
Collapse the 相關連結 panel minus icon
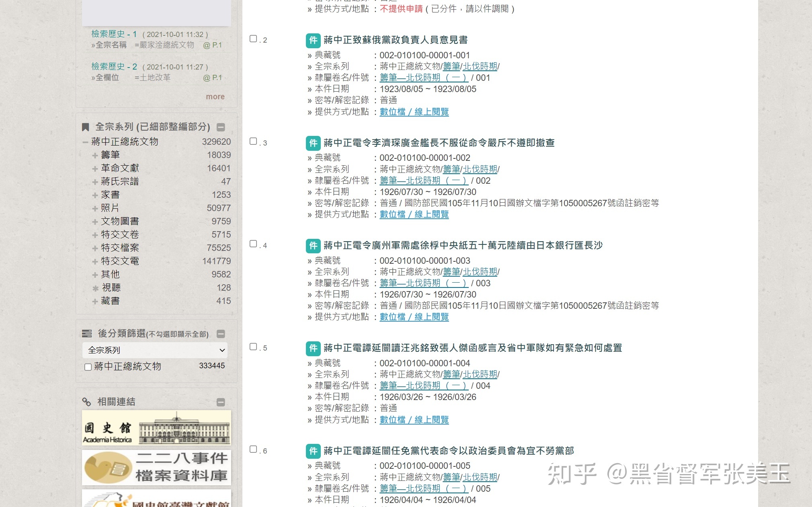click(x=221, y=402)
